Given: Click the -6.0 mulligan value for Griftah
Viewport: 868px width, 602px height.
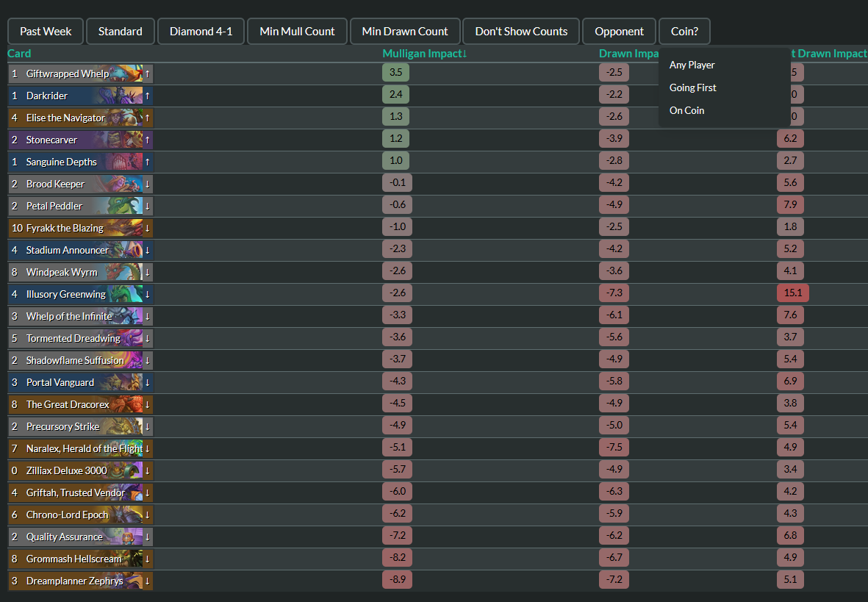Looking at the screenshot, I should pyautogui.click(x=398, y=491).
